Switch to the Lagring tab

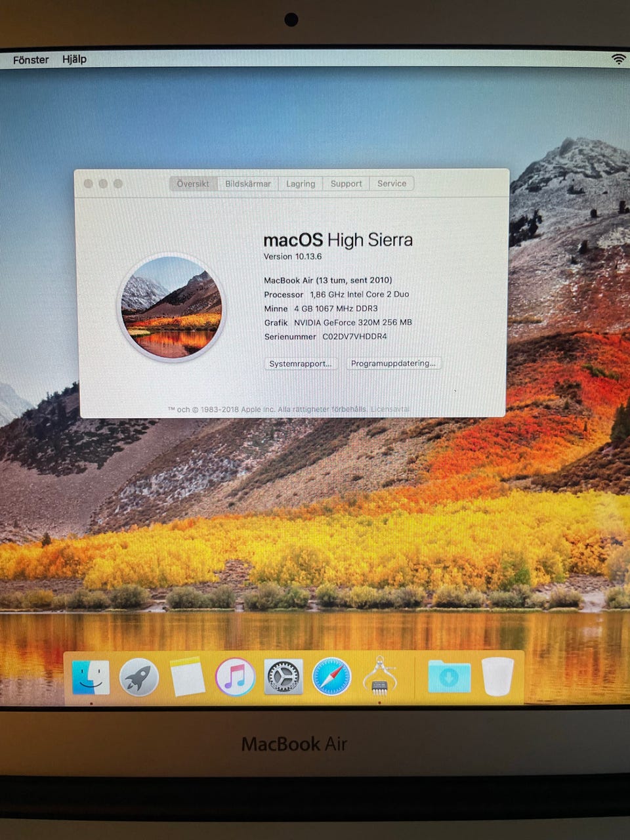(301, 184)
